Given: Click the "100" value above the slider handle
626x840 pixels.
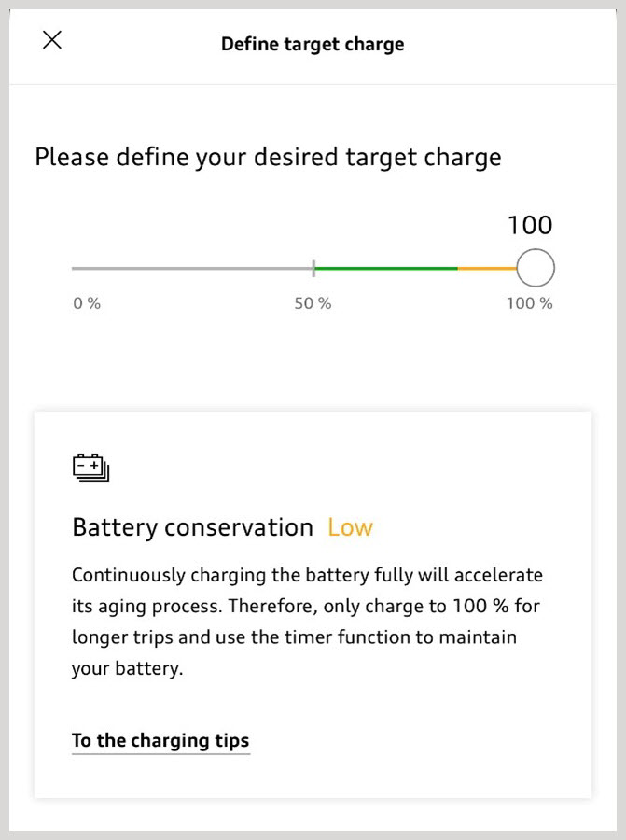Looking at the screenshot, I should (x=530, y=225).
